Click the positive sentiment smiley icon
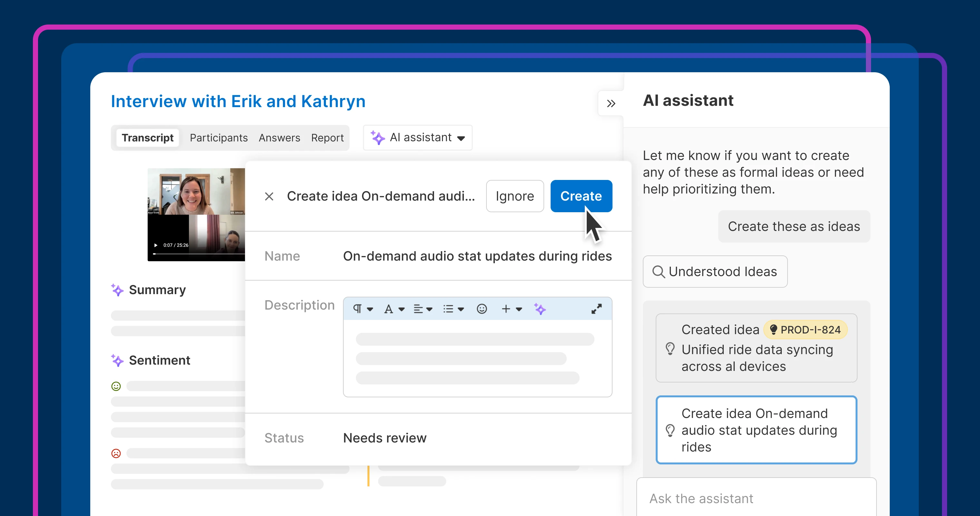The image size is (980, 516). click(116, 386)
